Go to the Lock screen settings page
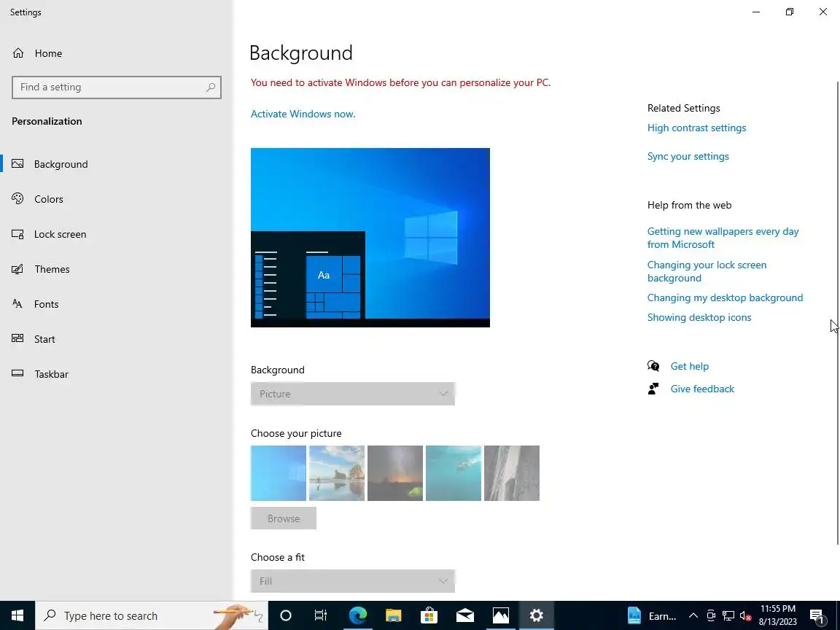The width and height of the screenshot is (840, 630). click(x=117, y=234)
